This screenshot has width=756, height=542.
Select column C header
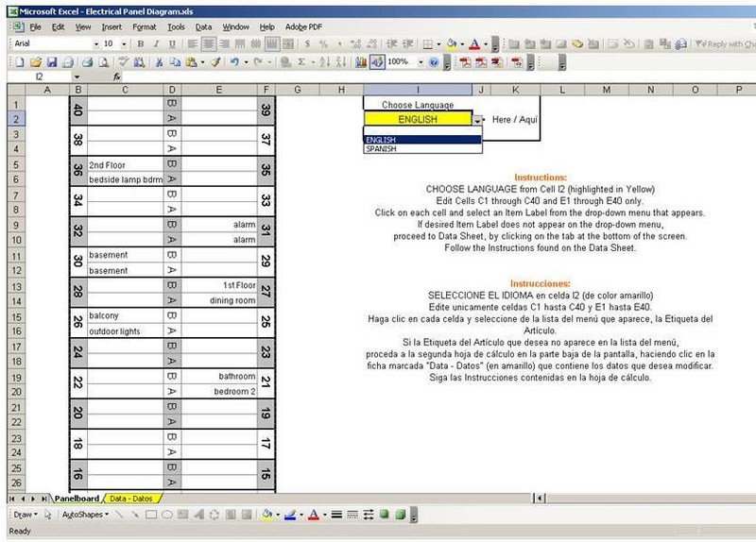(125, 90)
